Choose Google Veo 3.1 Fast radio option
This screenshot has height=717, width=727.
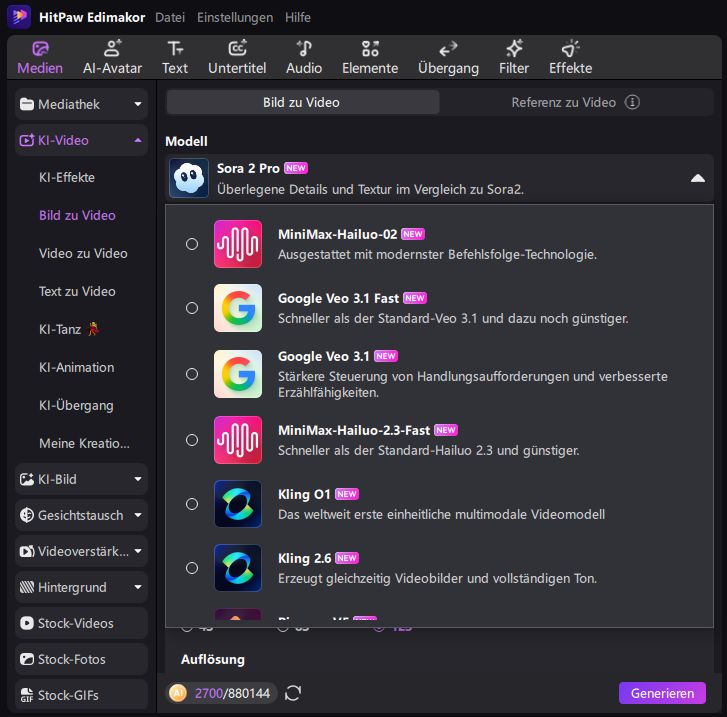coord(192,308)
